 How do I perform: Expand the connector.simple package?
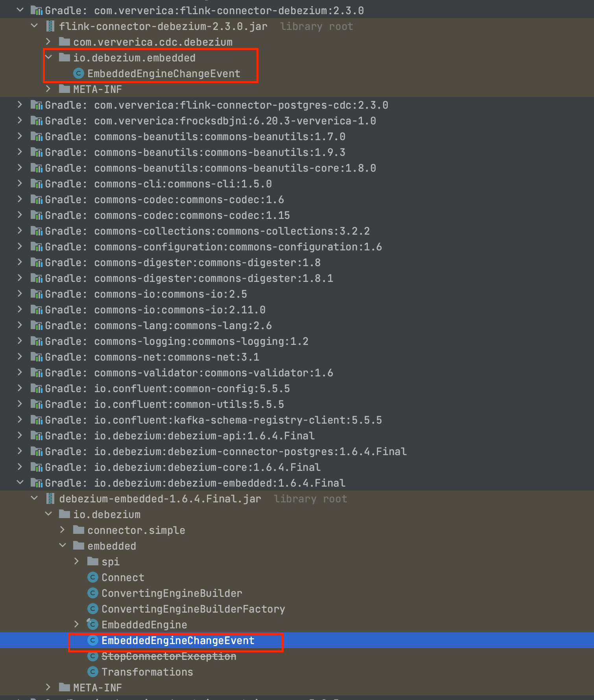point(63,530)
